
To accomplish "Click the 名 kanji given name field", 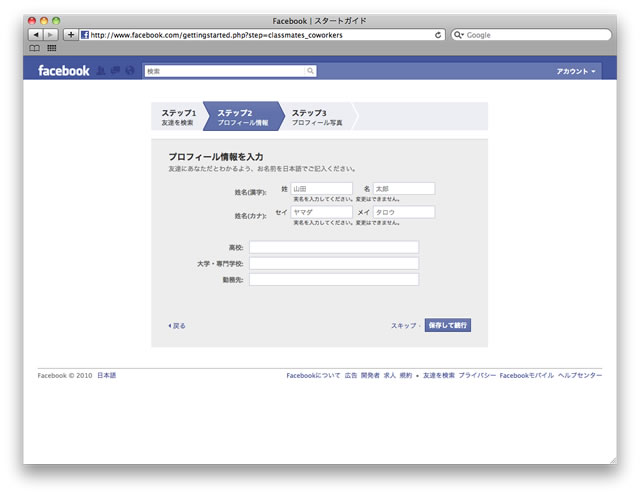I will pyautogui.click(x=404, y=189).
